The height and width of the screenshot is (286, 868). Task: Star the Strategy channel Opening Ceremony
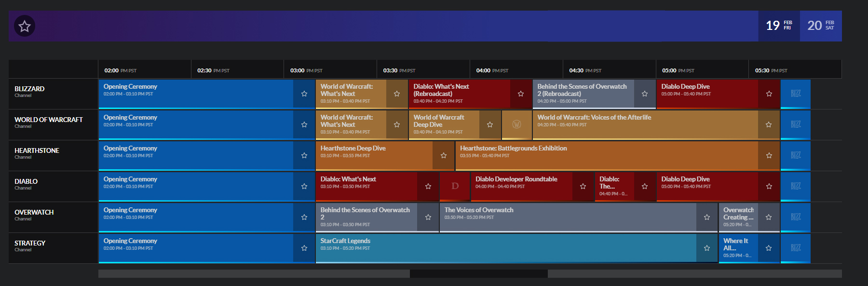click(x=304, y=248)
